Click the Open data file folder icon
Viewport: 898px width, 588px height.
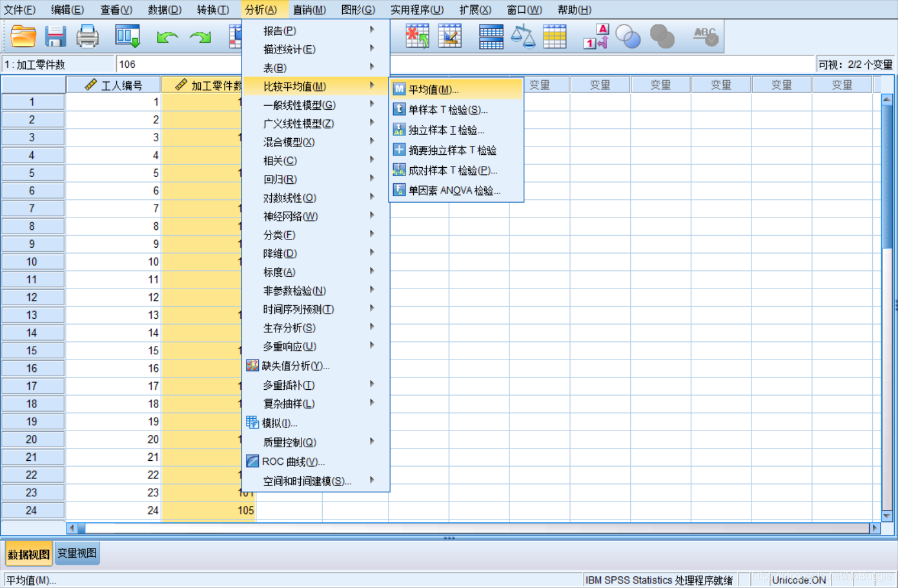(x=23, y=36)
